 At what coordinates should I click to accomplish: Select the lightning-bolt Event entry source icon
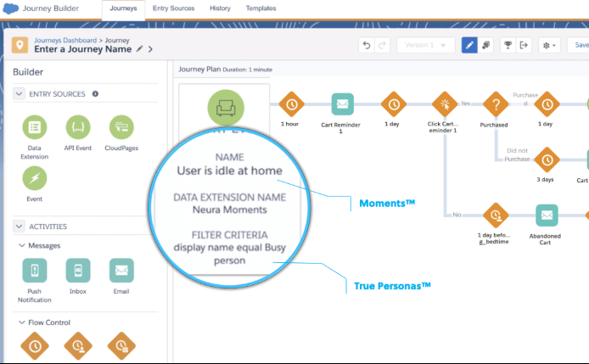coord(35,178)
